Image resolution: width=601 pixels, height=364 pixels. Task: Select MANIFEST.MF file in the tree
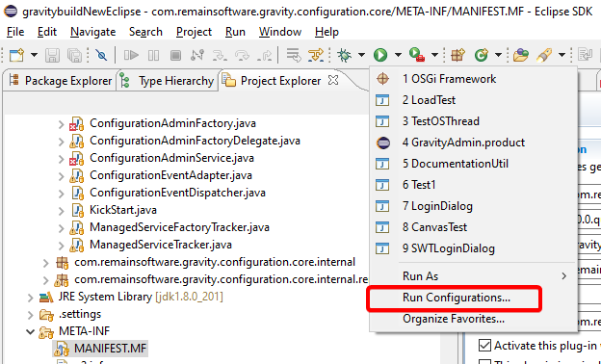point(111,349)
